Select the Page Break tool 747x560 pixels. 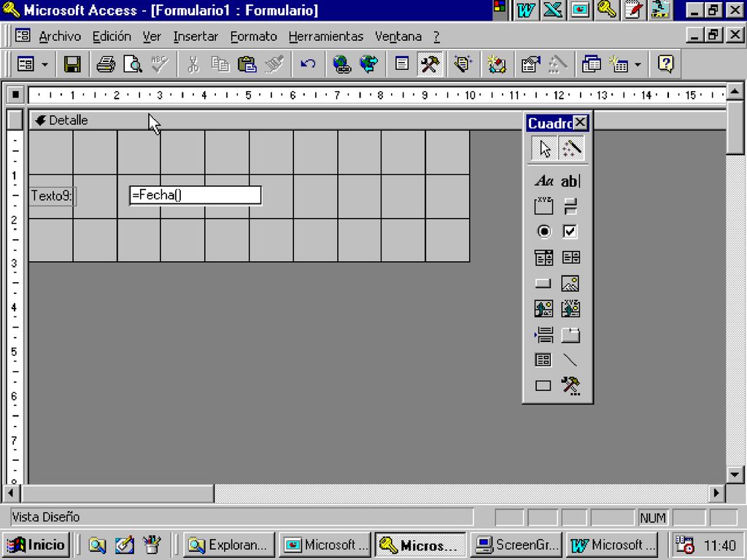coord(544,335)
